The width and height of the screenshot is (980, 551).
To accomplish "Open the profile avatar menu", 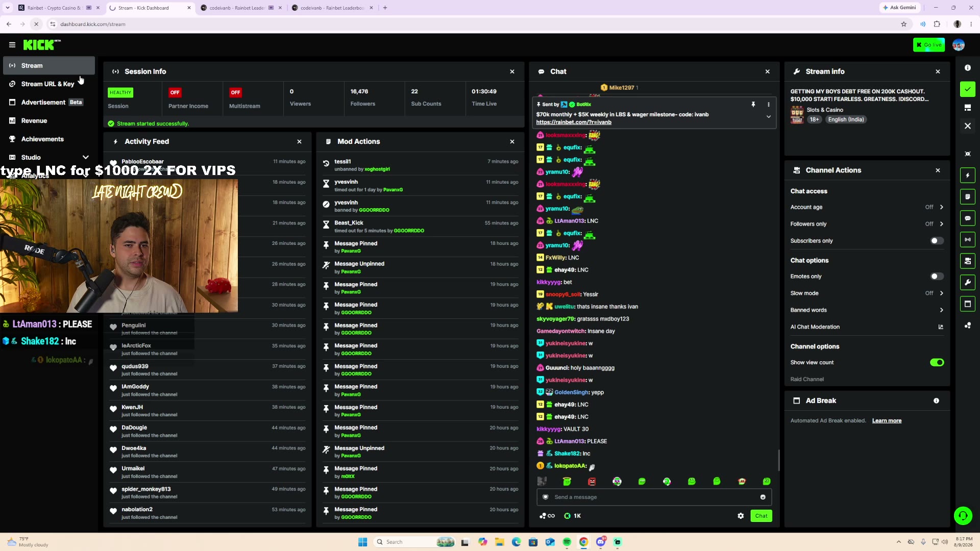I will pyautogui.click(x=959, y=45).
